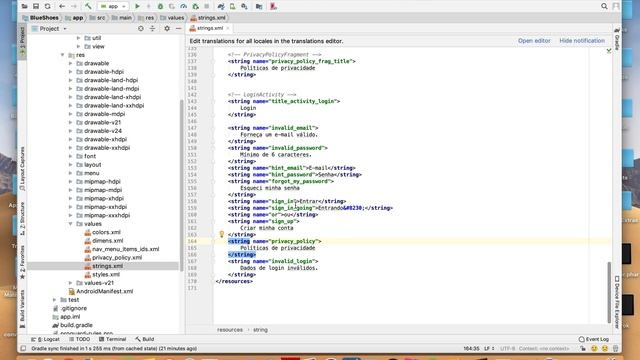Build the project with the hammer icon
Image resolution: width=640 pixels, height=360 pixels.
click(x=88, y=6)
